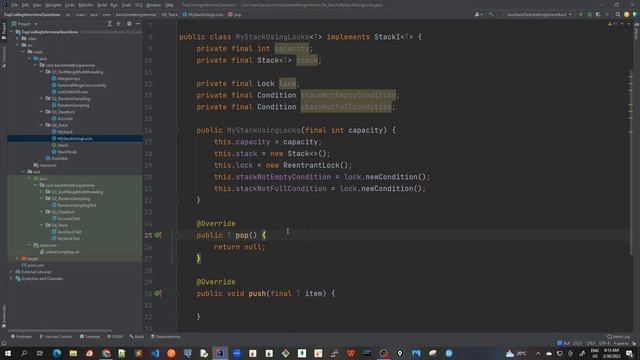Open the Edit menu

click(x=25, y=5)
